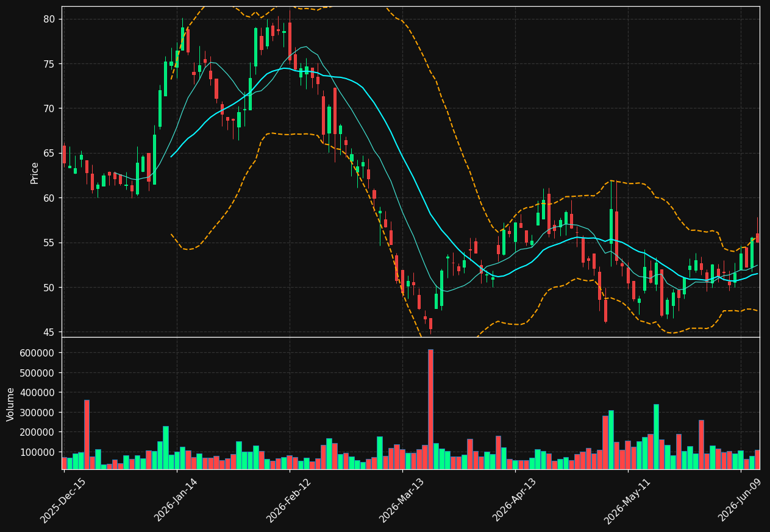Pick the 2025-Dec-15 date label
The width and height of the screenshot is (770, 532).
click(x=63, y=500)
